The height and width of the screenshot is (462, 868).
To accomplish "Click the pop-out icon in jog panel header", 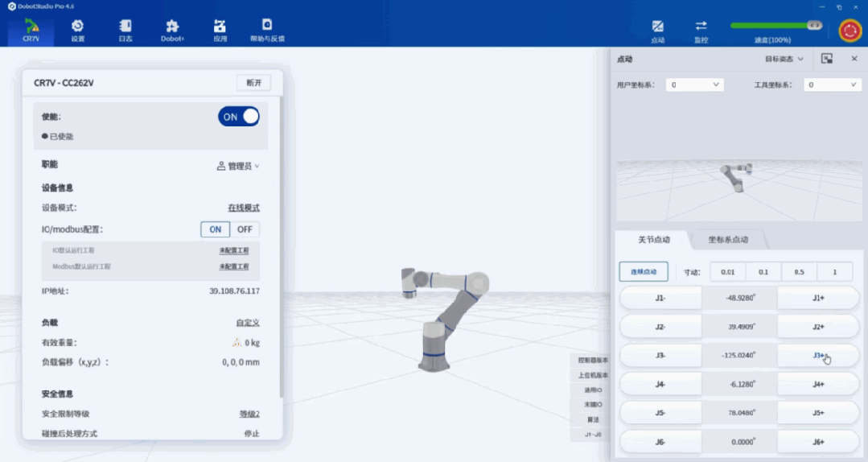I will (x=826, y=59).
